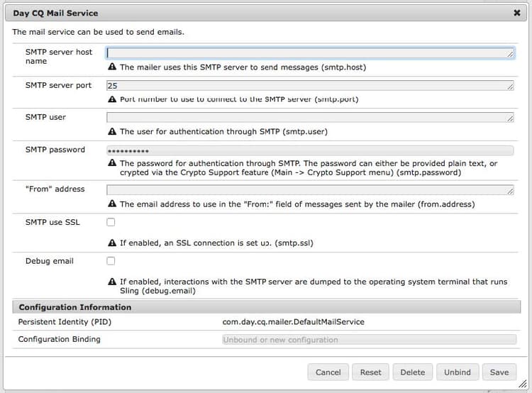Click the SMTP server port field

[x=310, y=85]
